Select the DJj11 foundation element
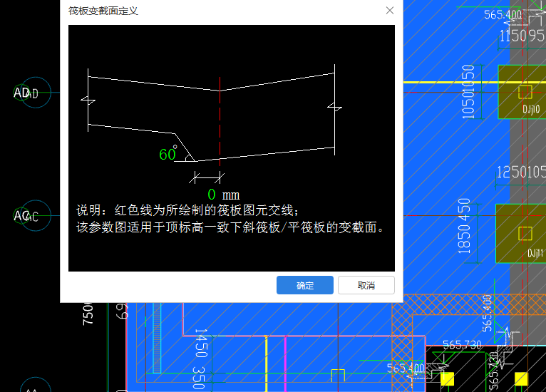546x392 pixels. 520,234
